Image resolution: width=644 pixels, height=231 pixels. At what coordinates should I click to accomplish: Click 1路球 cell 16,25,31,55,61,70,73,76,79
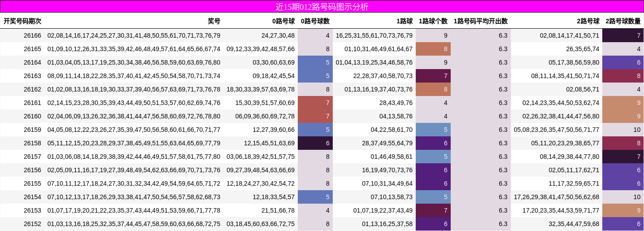(x=374, y=35)
